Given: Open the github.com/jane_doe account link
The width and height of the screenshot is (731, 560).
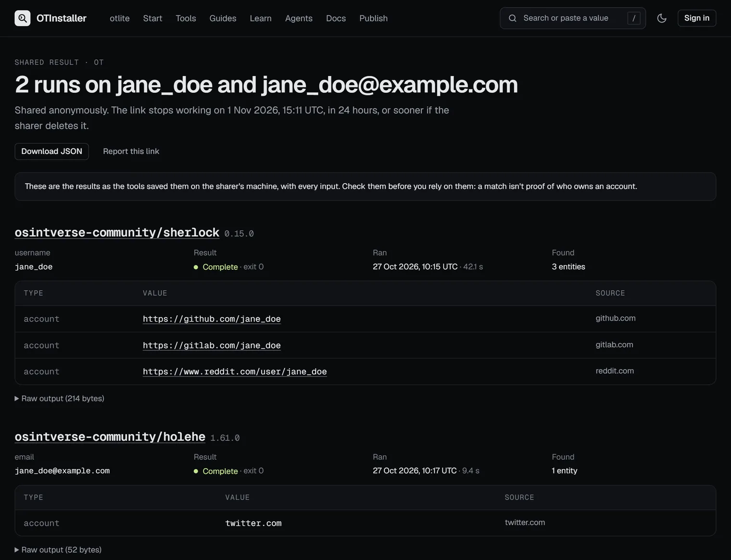Looking at the screenshot, I should [212, 319].
